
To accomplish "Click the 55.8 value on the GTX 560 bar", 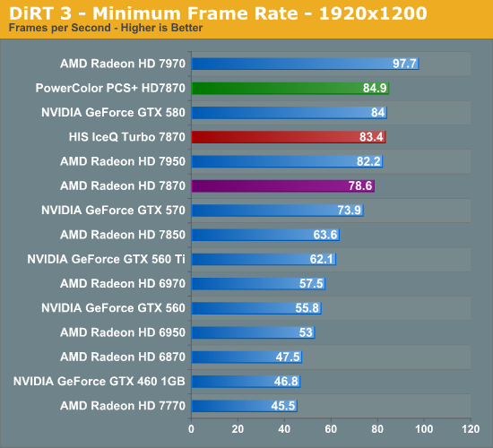I will [x=307, y=308].
